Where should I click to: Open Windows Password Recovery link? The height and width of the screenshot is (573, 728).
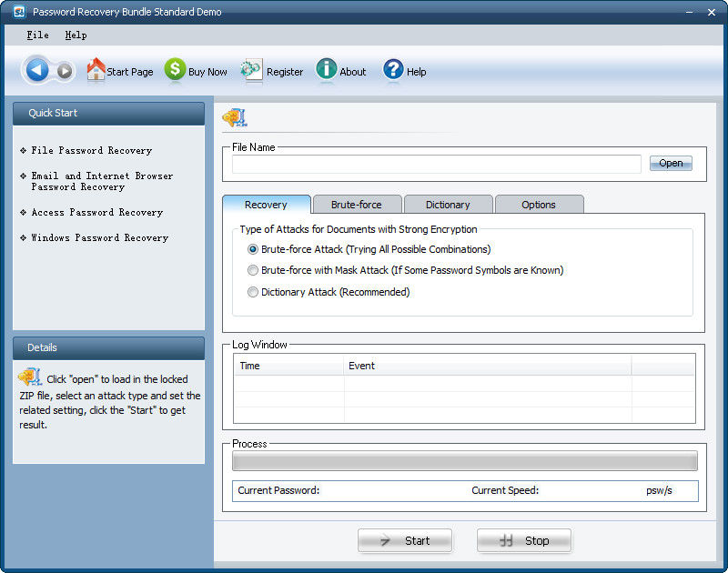coord(100,238)
